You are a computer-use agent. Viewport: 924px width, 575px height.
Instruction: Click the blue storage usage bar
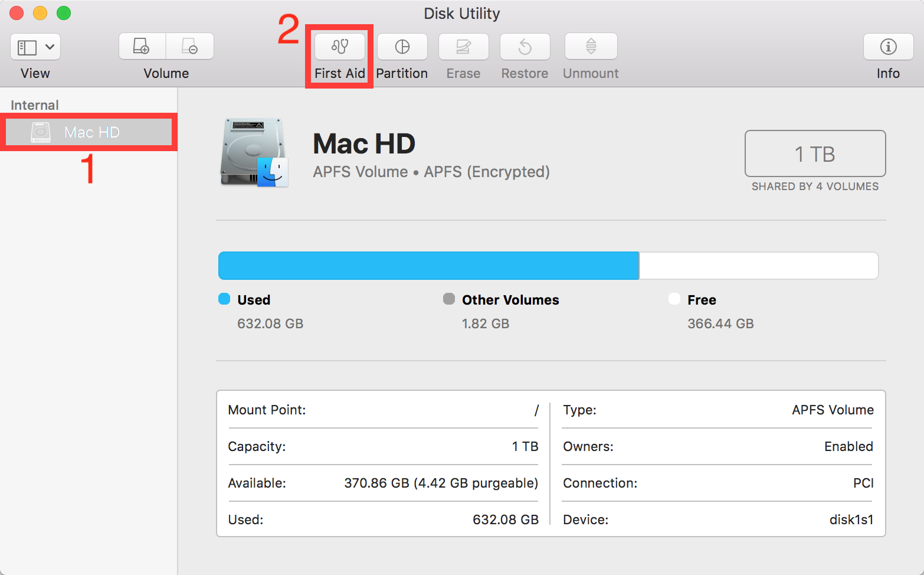428,265
